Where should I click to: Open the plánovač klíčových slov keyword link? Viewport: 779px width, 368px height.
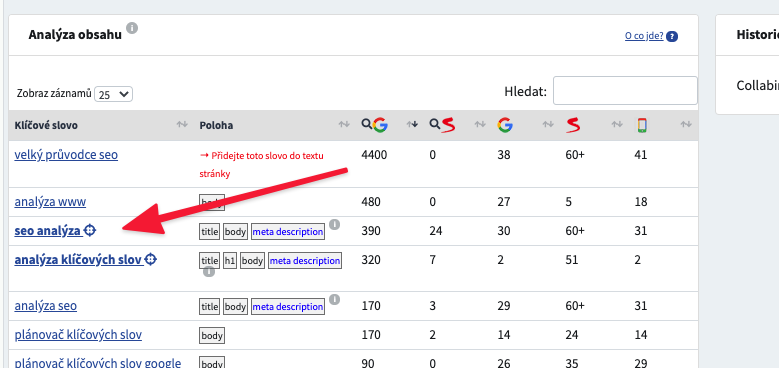click(78, 335)
